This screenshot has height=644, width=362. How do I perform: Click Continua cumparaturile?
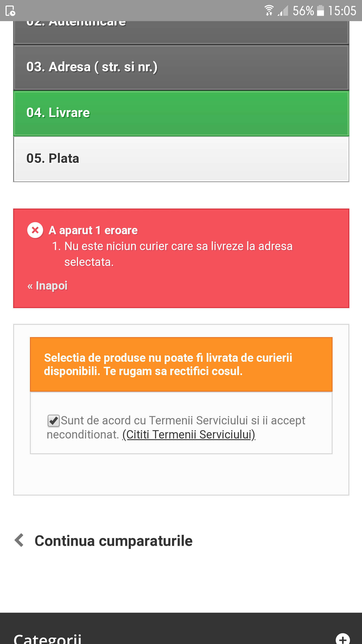[x=114, y=541]
